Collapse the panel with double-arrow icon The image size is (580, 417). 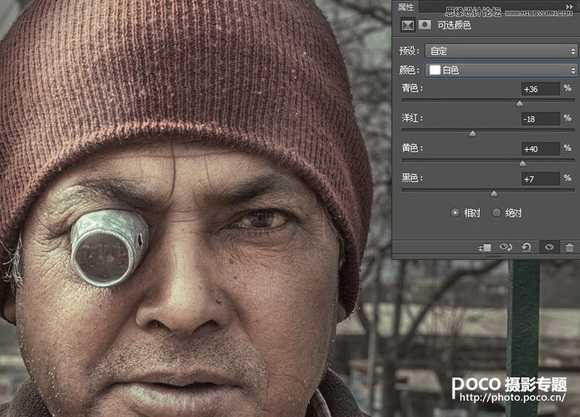(x=570, y=6)
